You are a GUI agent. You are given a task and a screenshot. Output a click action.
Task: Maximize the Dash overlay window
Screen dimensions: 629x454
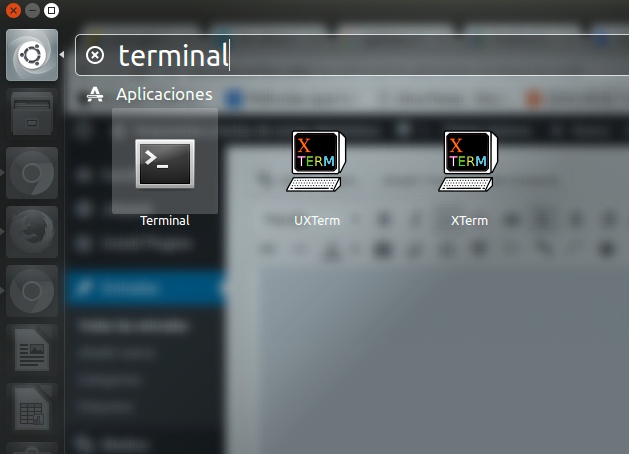click(51, 10)
